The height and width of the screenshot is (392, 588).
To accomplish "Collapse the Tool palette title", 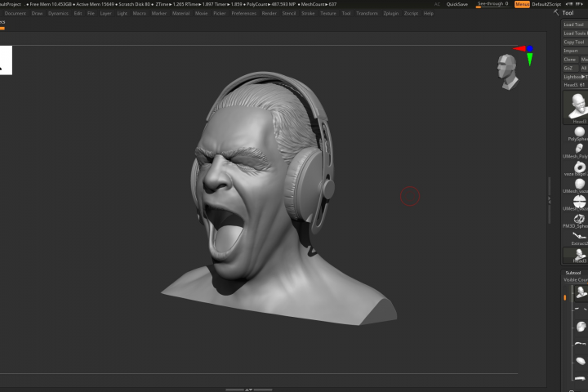I will [x=568, y=13].
